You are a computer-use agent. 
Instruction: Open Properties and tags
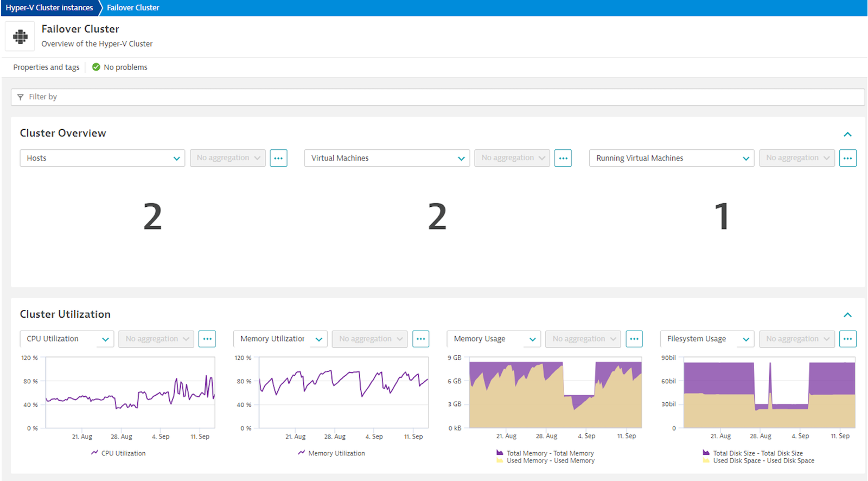[x=46, y=67]
